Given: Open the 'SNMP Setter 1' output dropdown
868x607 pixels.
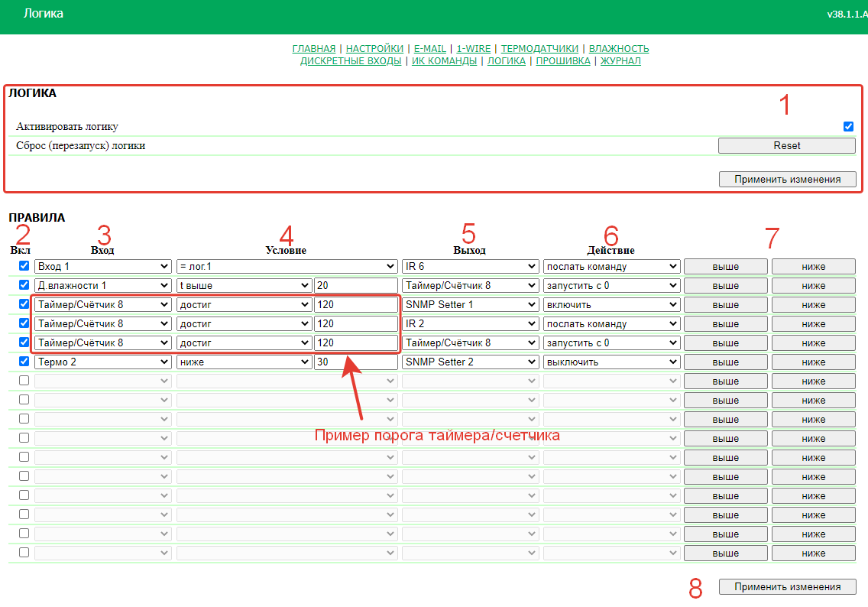Looking at the screenshot, I should pos(470,304).
